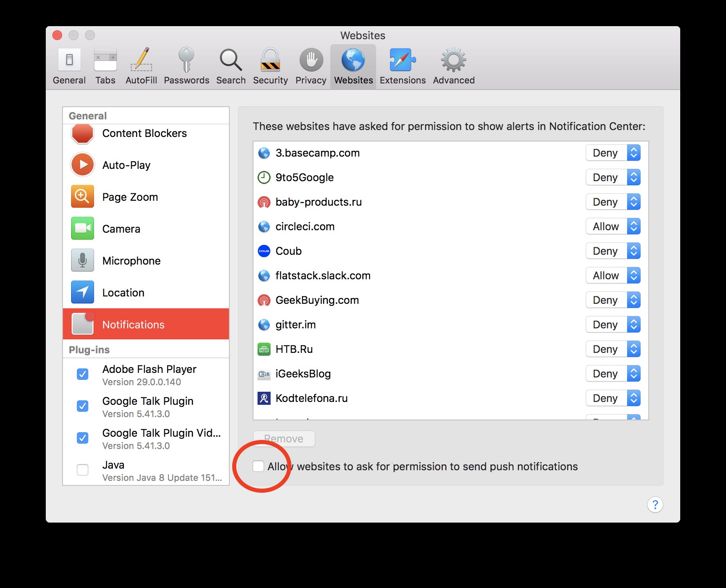726x588 pixels.
Task: Open the Security padlock icon
Action: click(x=270, y=60)
